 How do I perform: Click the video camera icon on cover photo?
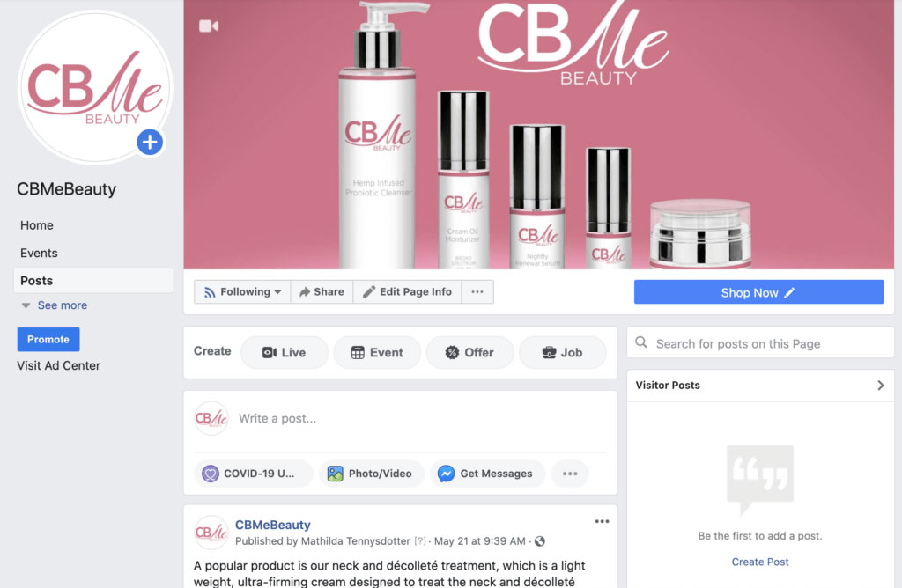click(208, 26)
